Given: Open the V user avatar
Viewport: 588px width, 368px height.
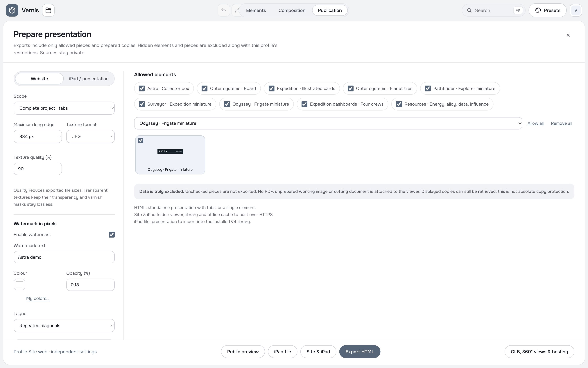Looking at the screenshot, I should pos(576,10).
